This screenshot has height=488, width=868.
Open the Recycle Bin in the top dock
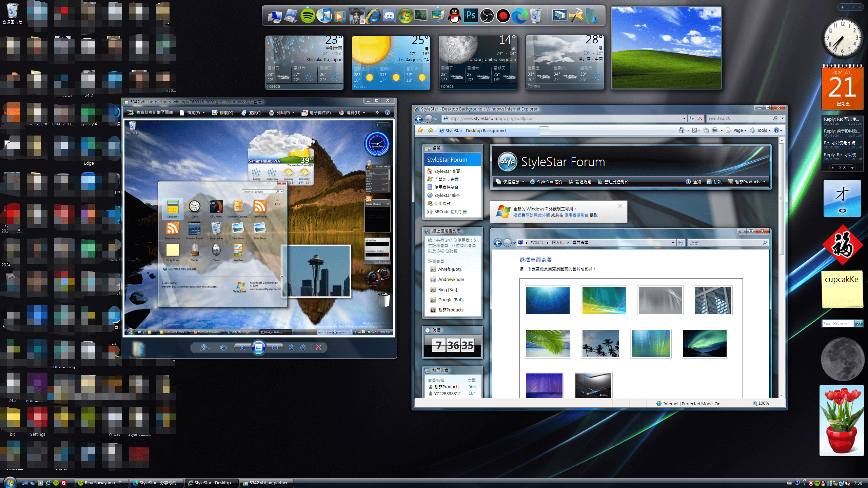pos(536,16)
